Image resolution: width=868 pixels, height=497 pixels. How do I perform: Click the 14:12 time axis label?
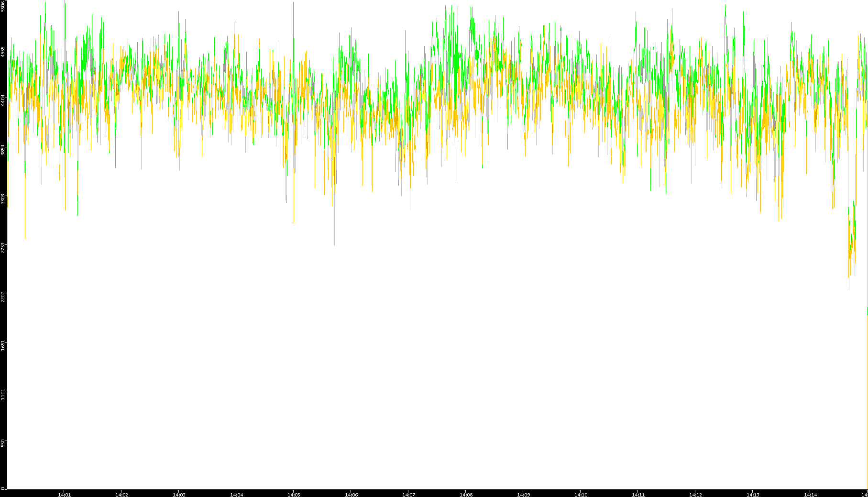pos(695,495)
